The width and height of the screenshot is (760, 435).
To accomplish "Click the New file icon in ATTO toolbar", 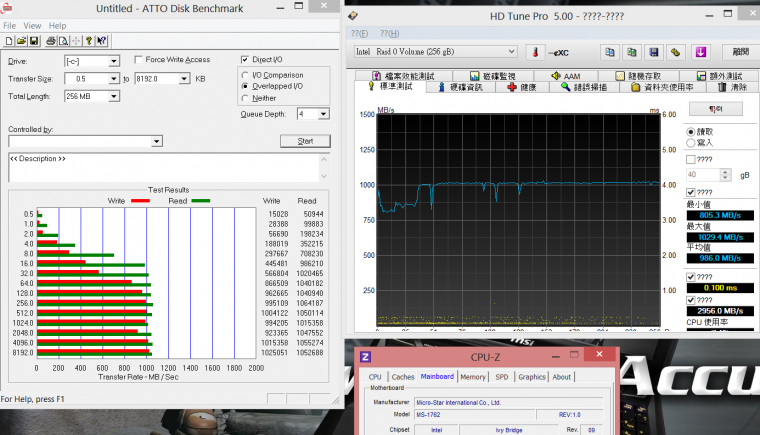I will tap(10, 41).
